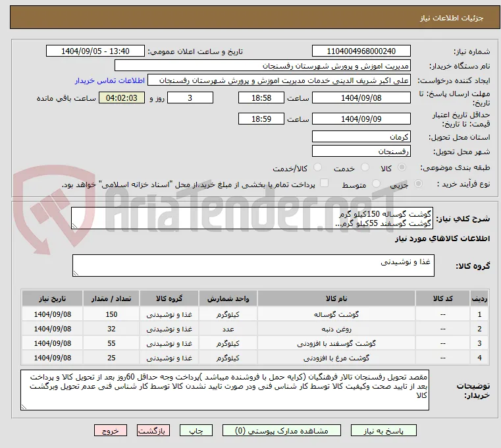Click the validity time field 18:59
The height and width of the screenshot is (448, 501).
(261, 119)
